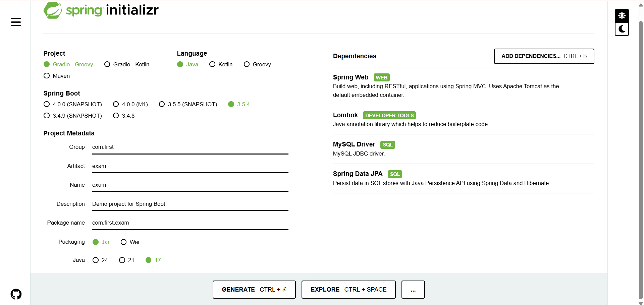Select Spring Boot 4.0.0 (SNAPSHOT)
644x305 pixels.
(x=73, y=104)
